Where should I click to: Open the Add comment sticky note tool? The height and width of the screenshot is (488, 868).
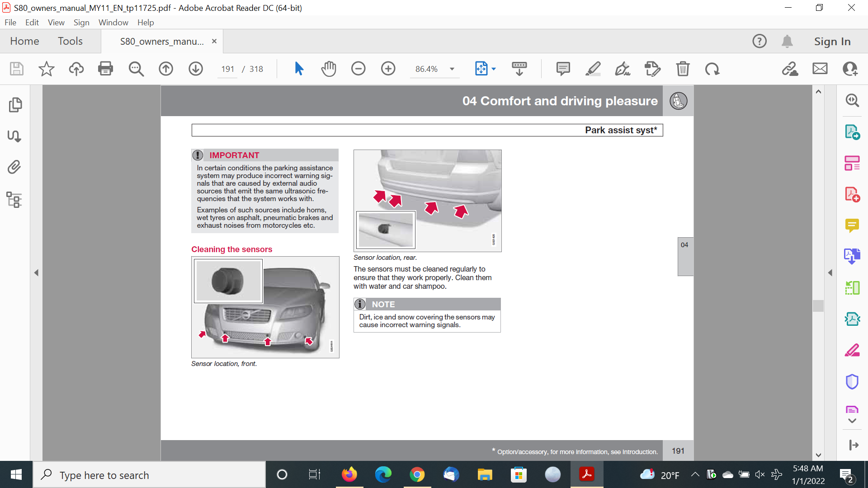(563, 69)
